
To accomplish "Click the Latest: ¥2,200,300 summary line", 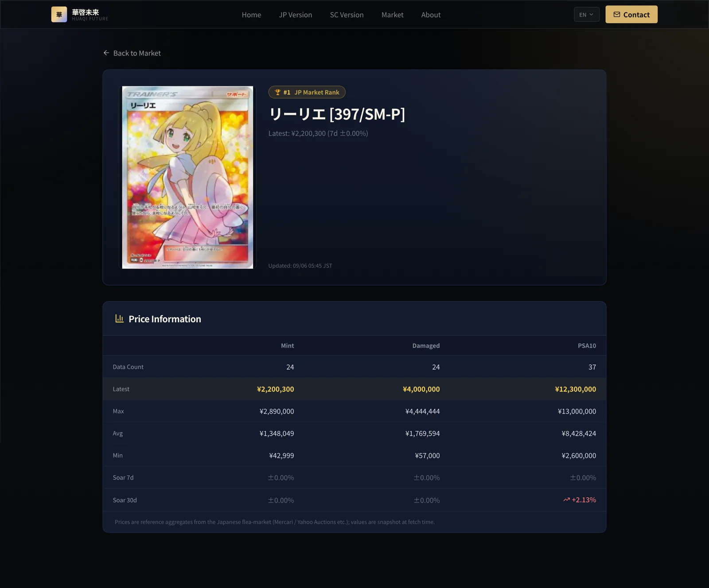I will click(318, 133).
